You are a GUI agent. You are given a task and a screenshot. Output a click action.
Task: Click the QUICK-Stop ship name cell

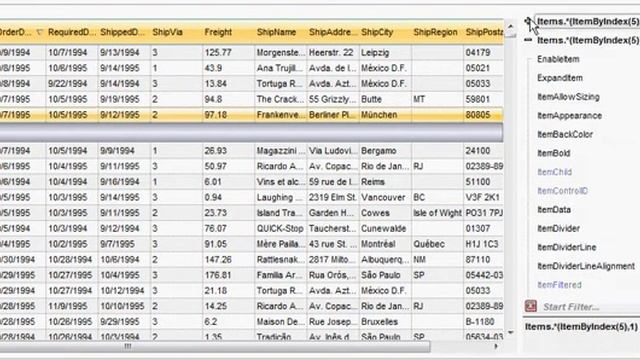(x=280, y=228)
